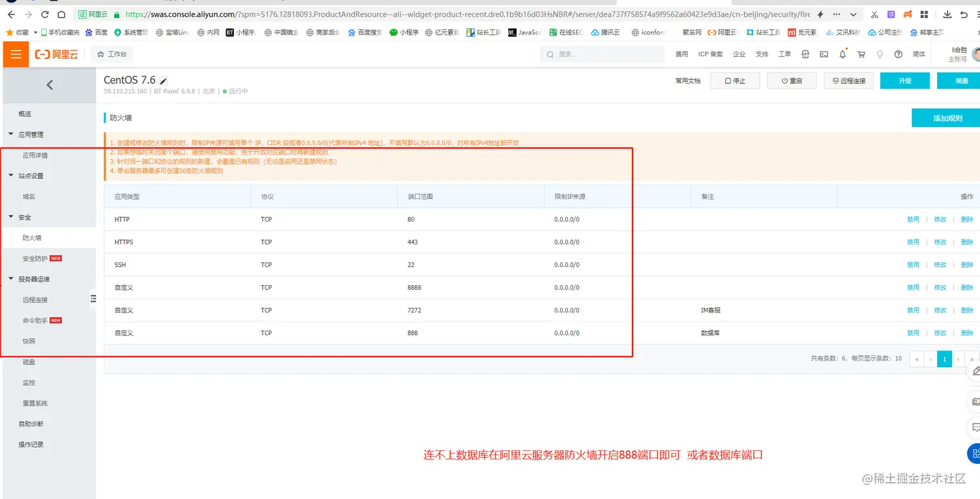This screenshot has width=980, height=499.
Task: Collapse the 站点设置 section
Action: point(11,176)
